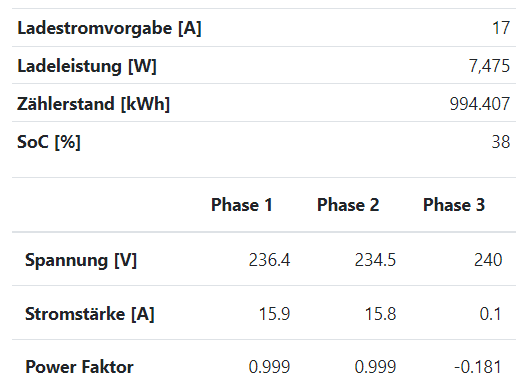The image size is (532, 386).
Task: Click the Power Faktor row label
Action: click(x=79, y=367)
